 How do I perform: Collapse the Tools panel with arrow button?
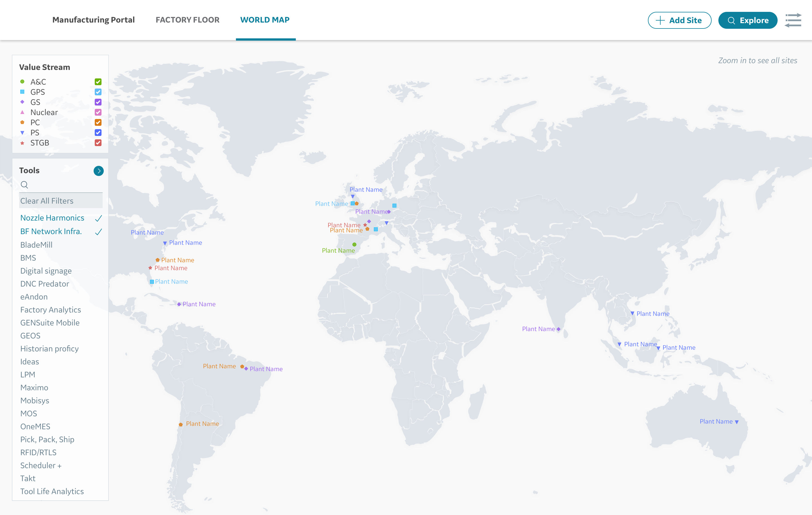click(x=98, y=171)
